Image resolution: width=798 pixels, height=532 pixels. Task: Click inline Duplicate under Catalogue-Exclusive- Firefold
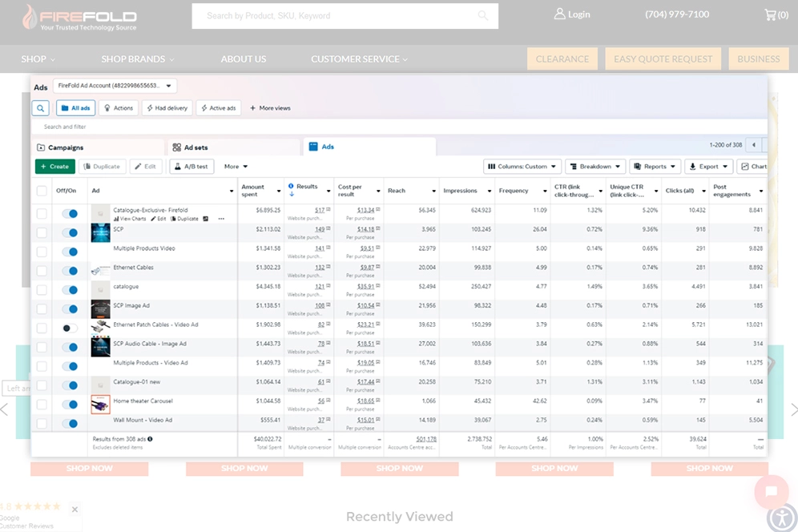[x=184, y=219]
